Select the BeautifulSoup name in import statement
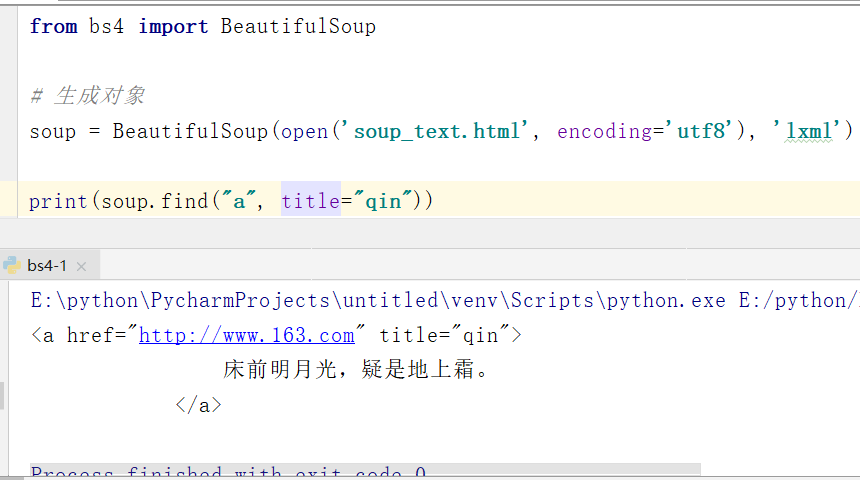The width and height of the screenshot is (860, 480). point(298,26)
